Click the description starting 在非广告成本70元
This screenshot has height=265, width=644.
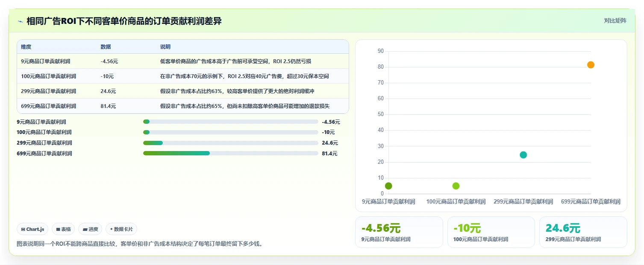244,76
